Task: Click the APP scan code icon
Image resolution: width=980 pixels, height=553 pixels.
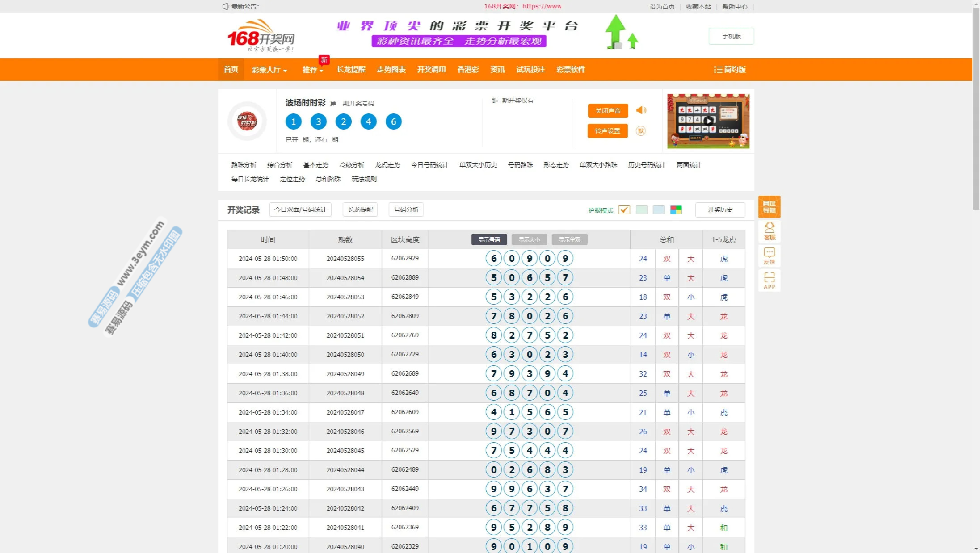Action: [x=769, y=281]
